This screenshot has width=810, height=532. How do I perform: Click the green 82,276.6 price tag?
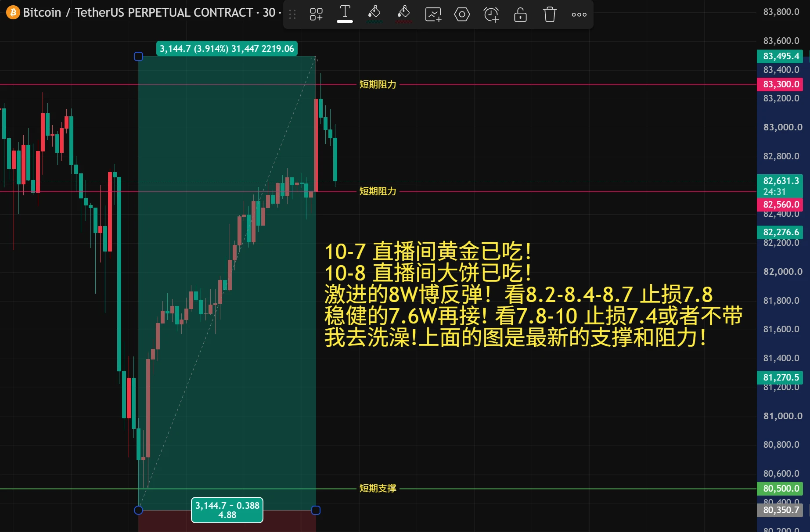(780, 232)
